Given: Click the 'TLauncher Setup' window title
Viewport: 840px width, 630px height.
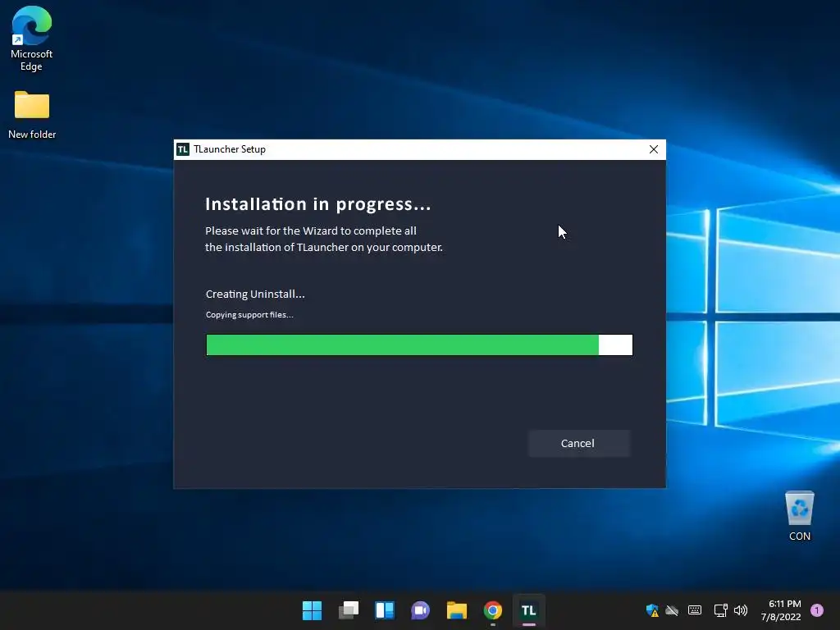Looking at the screenshot, I should (230, 149).
